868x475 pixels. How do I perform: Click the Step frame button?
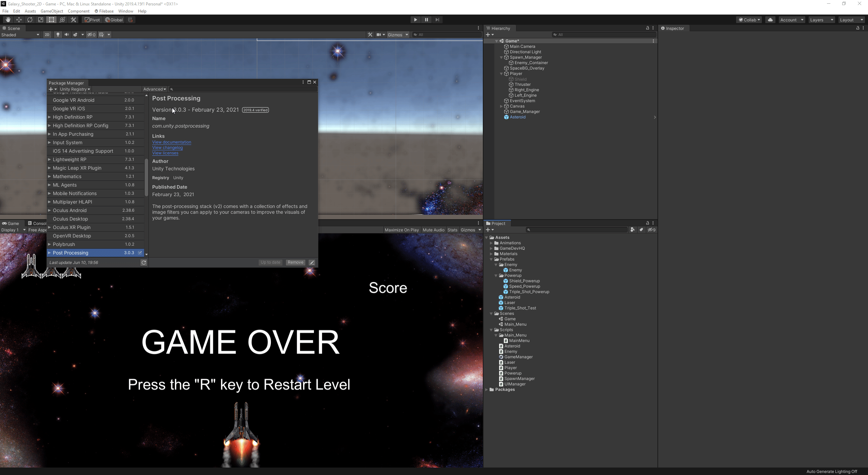pos(437,20)
